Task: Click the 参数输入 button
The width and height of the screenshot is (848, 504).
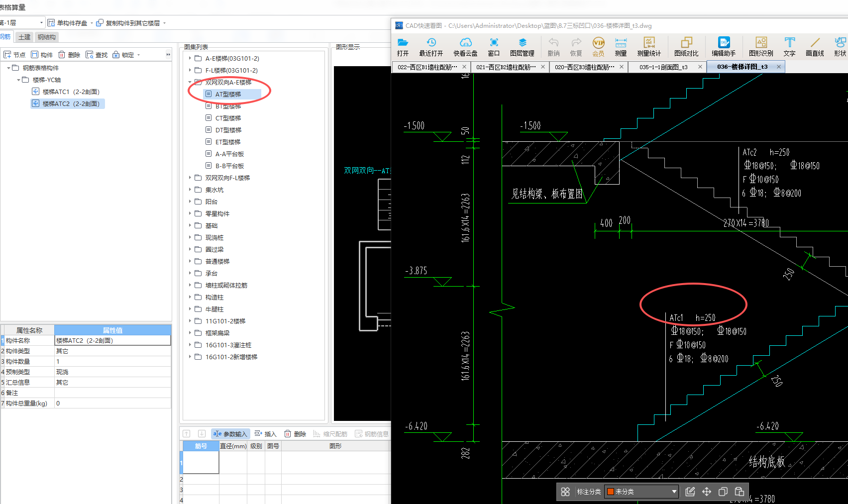Action: (230, 434)
